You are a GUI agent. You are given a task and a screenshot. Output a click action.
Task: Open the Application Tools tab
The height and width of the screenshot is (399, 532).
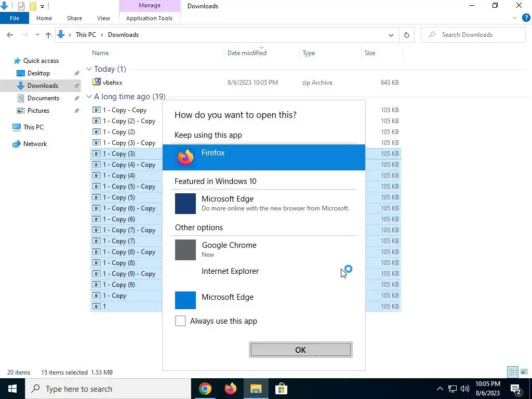point(149,18)
